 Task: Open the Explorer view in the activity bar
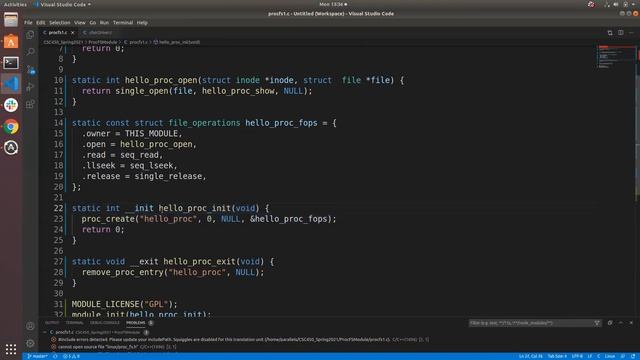[x=30, y=35]
